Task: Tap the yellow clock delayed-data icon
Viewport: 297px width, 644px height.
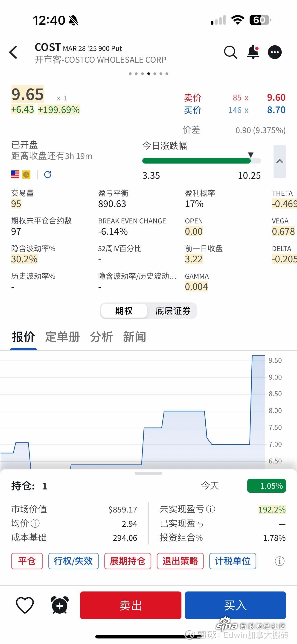Action: [26, 174]
